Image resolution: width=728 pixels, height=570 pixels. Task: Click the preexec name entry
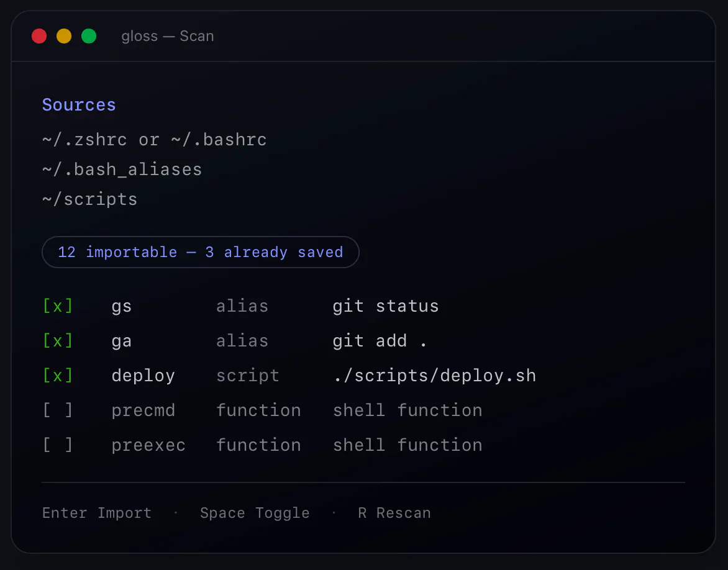coord(148,446)
